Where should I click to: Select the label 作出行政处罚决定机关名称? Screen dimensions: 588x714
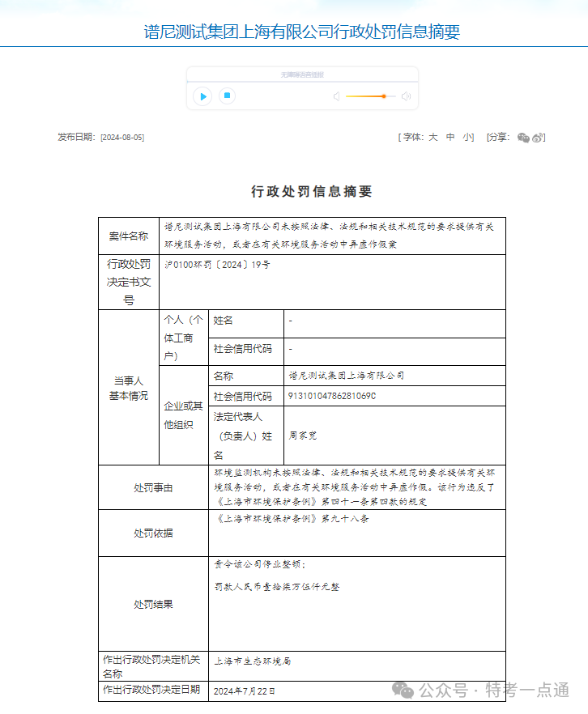(151, 666)
